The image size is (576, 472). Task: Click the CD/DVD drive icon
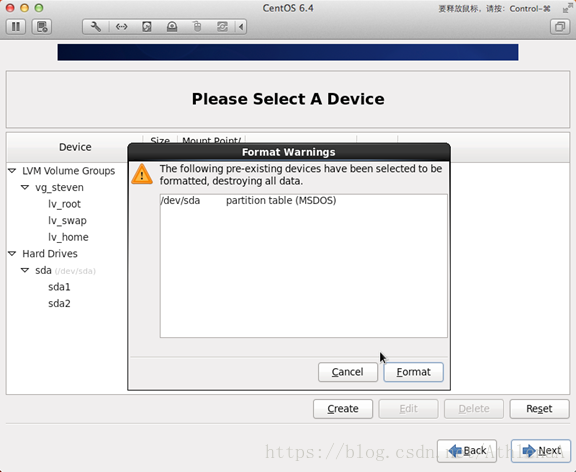pos(172,27)
